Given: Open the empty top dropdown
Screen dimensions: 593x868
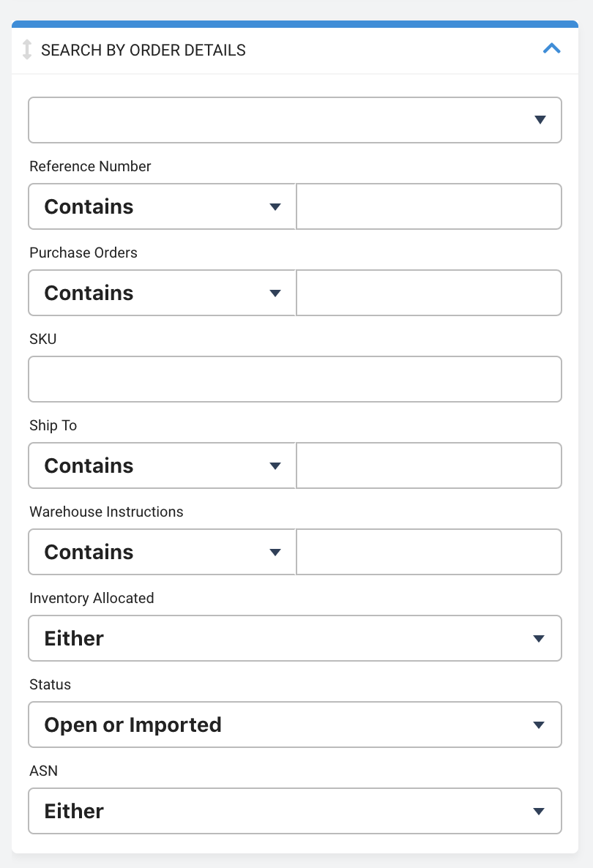Looking at the screenshot, I should pos(295,120).
